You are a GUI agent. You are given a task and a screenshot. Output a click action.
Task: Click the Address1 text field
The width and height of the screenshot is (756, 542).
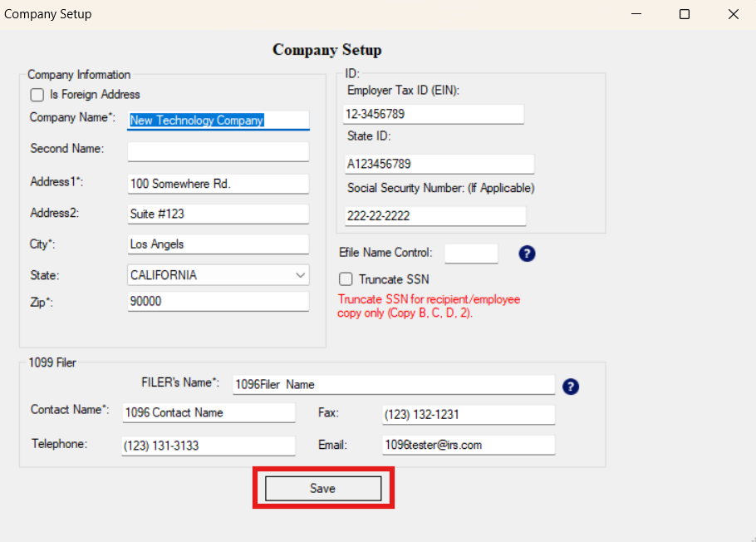[218, 184]
